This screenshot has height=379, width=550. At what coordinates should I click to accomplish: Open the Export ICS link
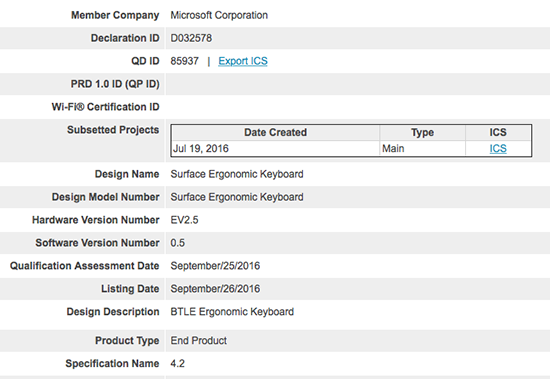[243, 61]
